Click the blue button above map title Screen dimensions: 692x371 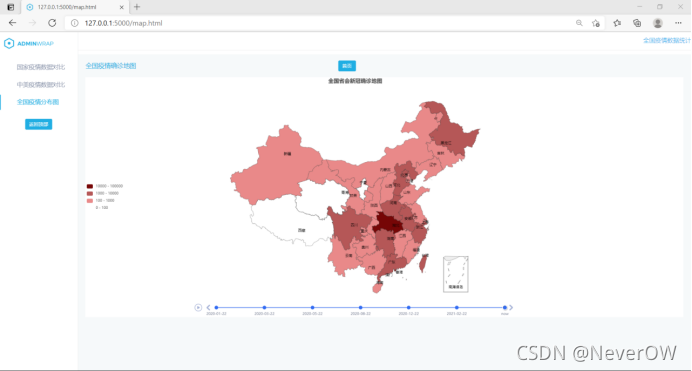[x=347, y=66]
